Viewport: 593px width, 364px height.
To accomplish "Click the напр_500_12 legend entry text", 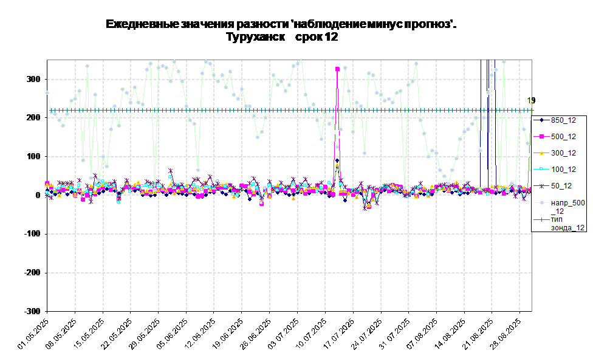I will (567, 207).
